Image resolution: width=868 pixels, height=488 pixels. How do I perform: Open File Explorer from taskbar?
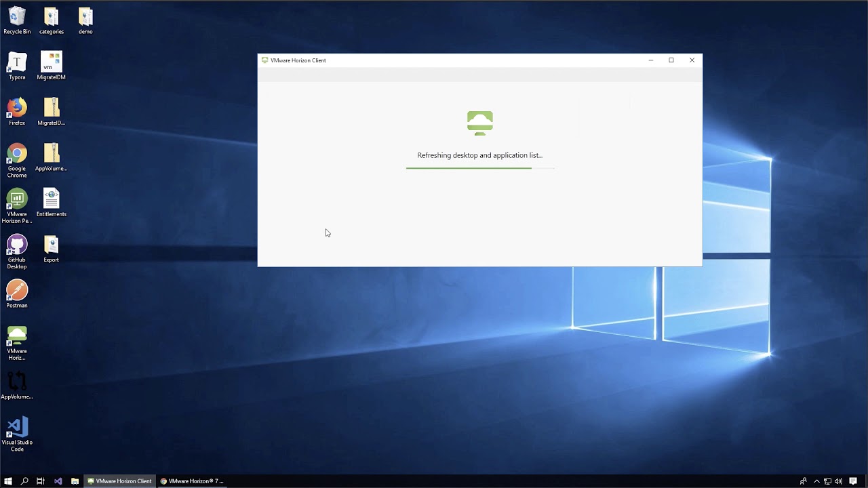[75, 481]
